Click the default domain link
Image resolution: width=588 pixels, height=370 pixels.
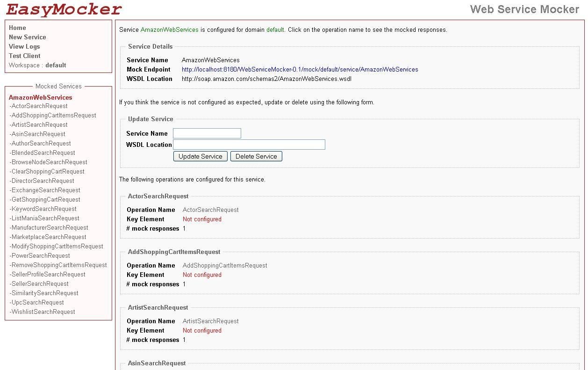[274, 29]
